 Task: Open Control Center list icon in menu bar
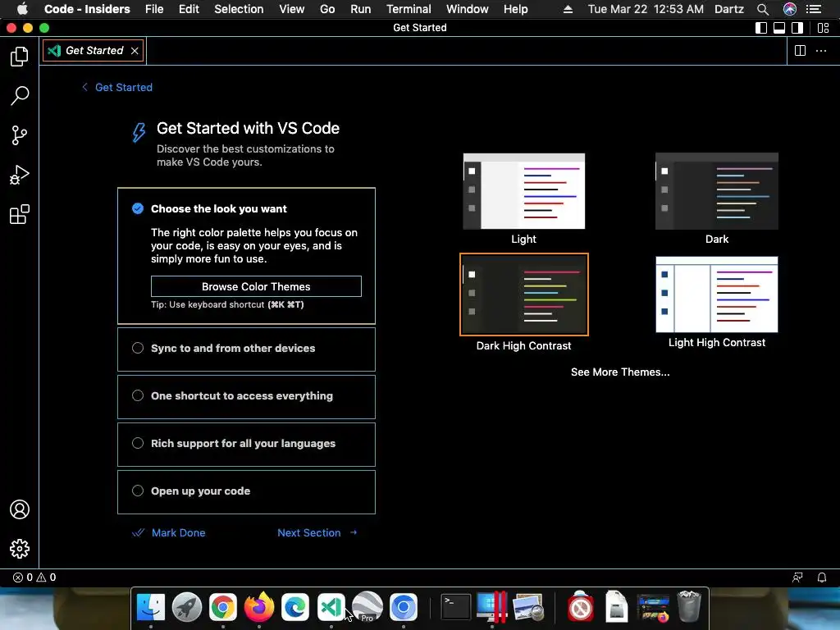pos(814,9)
